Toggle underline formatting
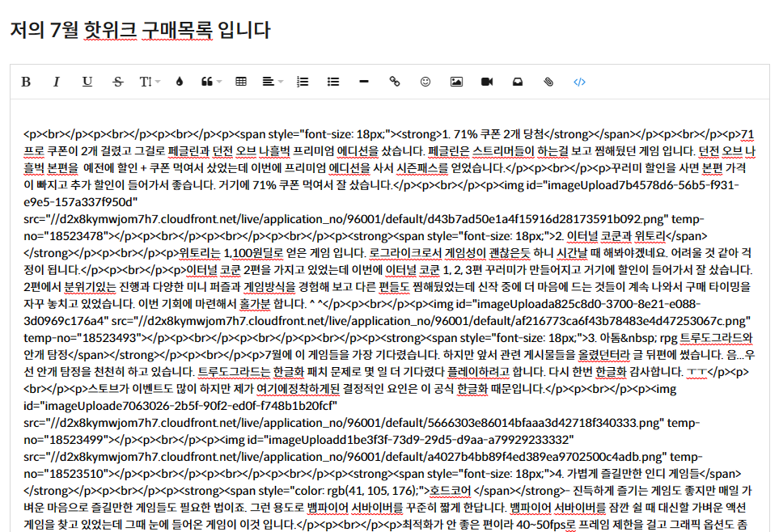Viewport: 779px width, 532px height. pos(87,82)
